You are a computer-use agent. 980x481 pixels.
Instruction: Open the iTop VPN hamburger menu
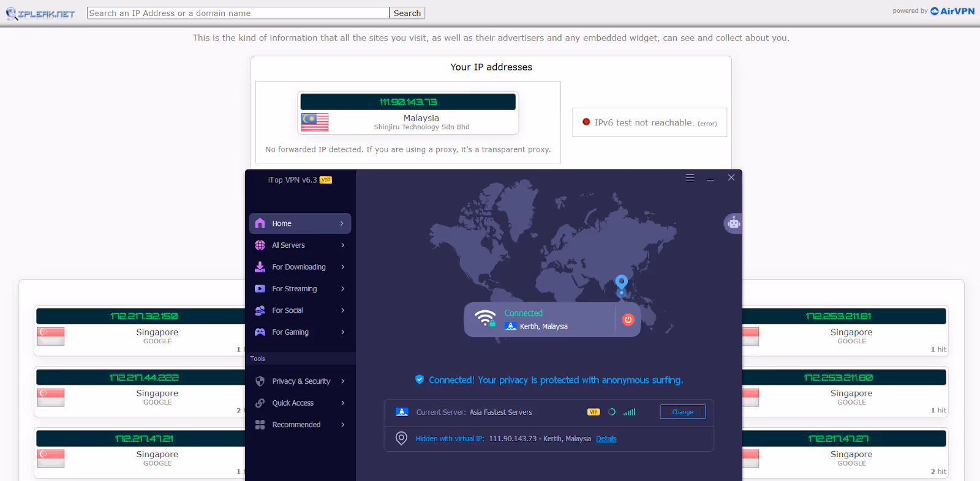[690, 177]
